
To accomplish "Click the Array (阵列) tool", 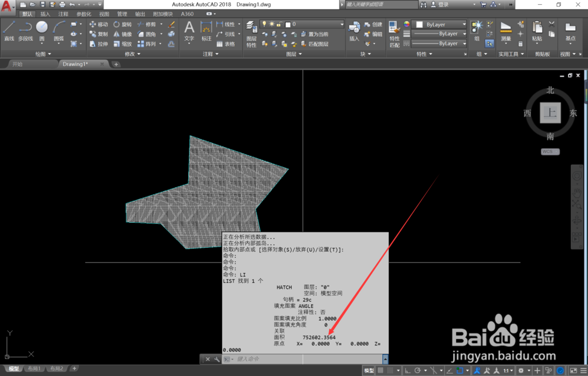I will 146,44.
